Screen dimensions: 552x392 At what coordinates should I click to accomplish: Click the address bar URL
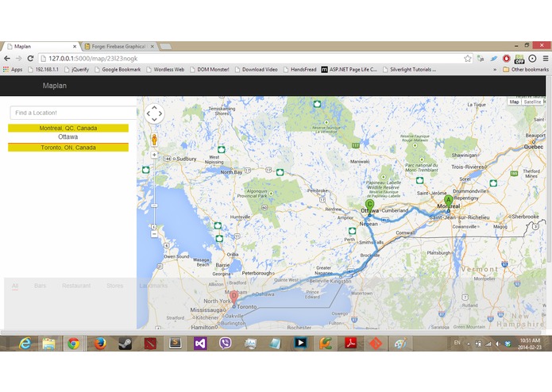93,59
